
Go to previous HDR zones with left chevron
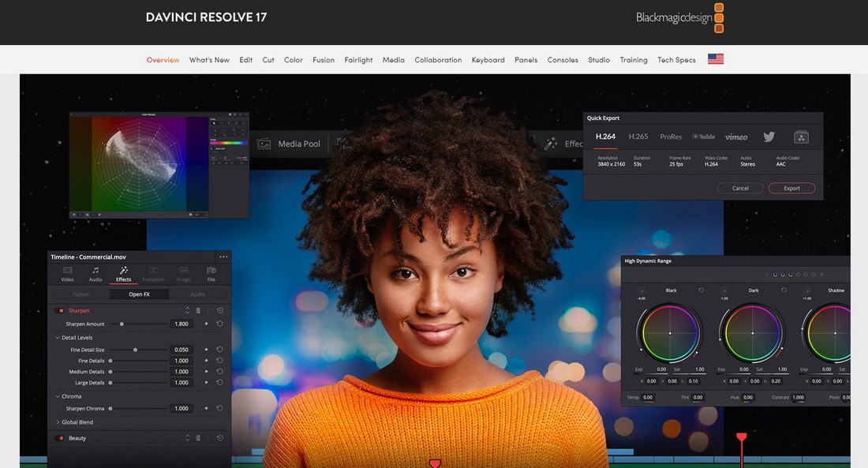click(x=767, y=275)
